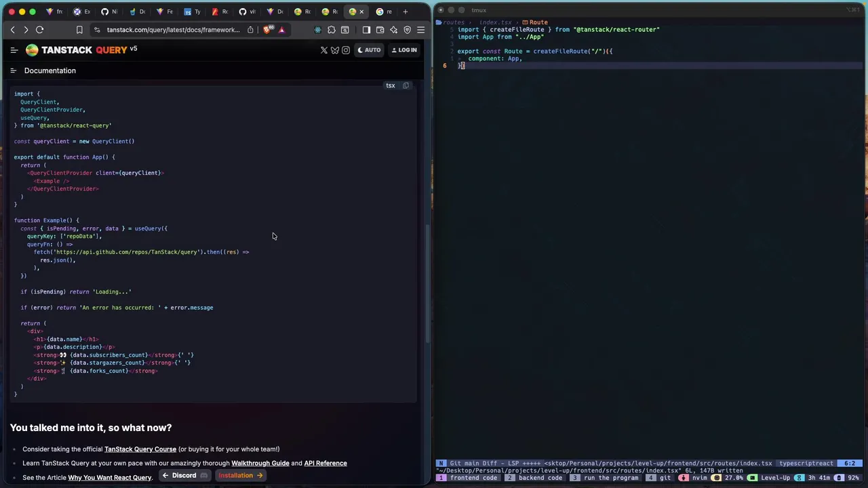This screenshot has height=488, width=868.
Task: Click the LOG IN button
Action: coord(403,50)
